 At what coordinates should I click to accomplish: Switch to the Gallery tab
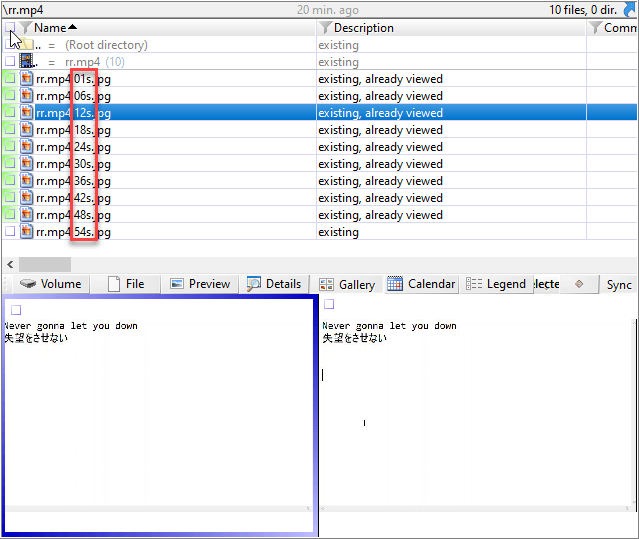[347, 285]
